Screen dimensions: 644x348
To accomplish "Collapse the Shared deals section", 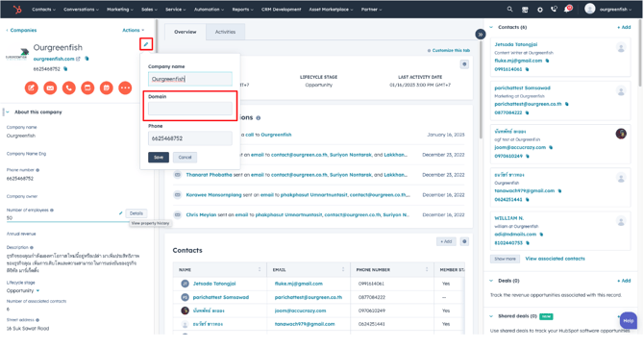I will point(491,316).
